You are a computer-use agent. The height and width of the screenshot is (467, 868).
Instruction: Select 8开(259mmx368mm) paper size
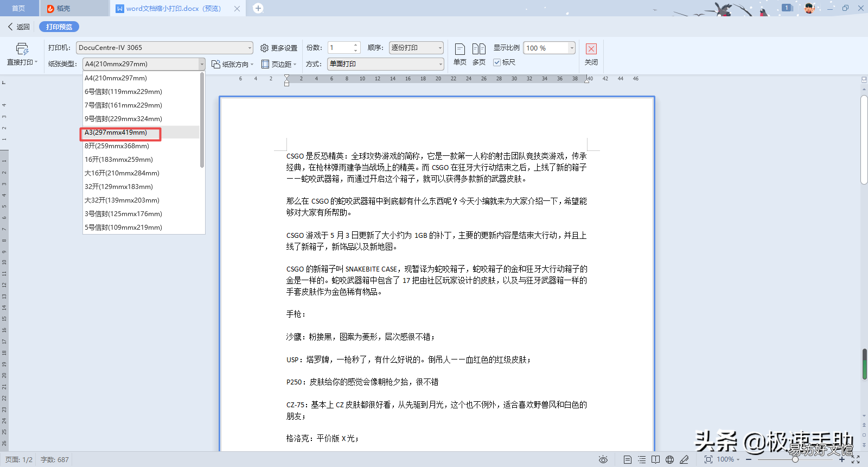point(141,146)
